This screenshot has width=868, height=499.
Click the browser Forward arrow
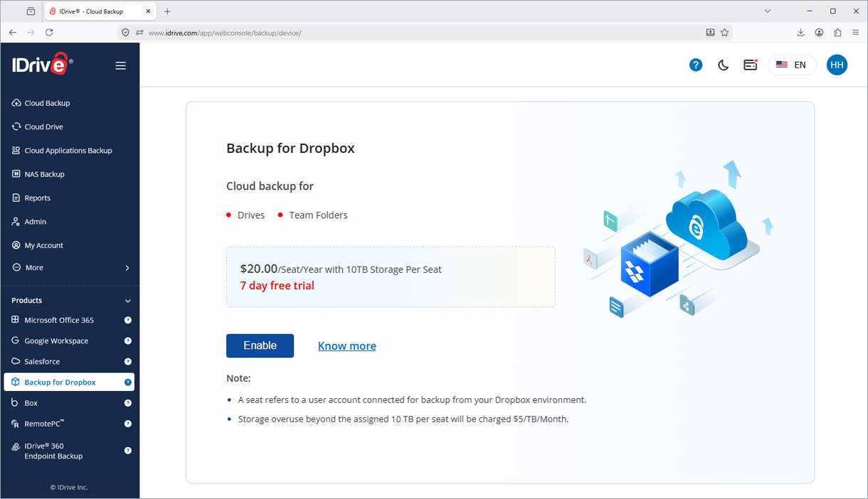click(31, 33)
